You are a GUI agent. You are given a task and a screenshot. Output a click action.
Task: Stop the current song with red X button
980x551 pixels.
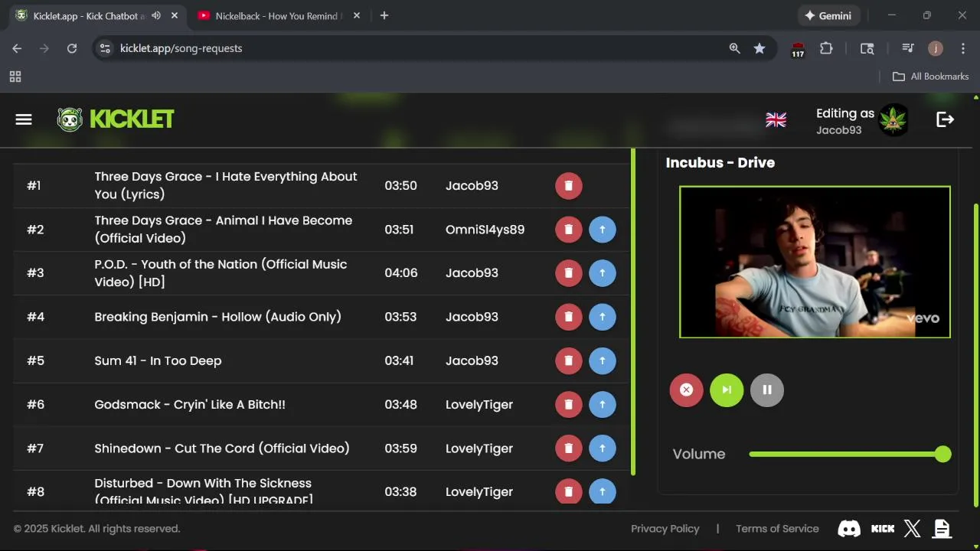point(686,390)
